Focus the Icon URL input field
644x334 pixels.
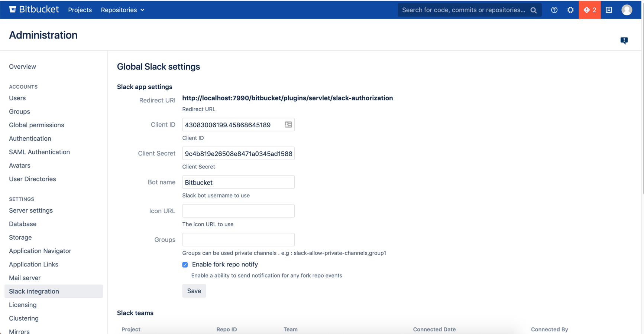238,211
